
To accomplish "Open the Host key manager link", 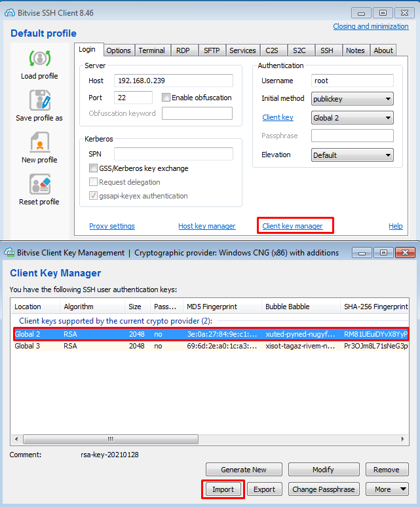I will pos(207,226).
